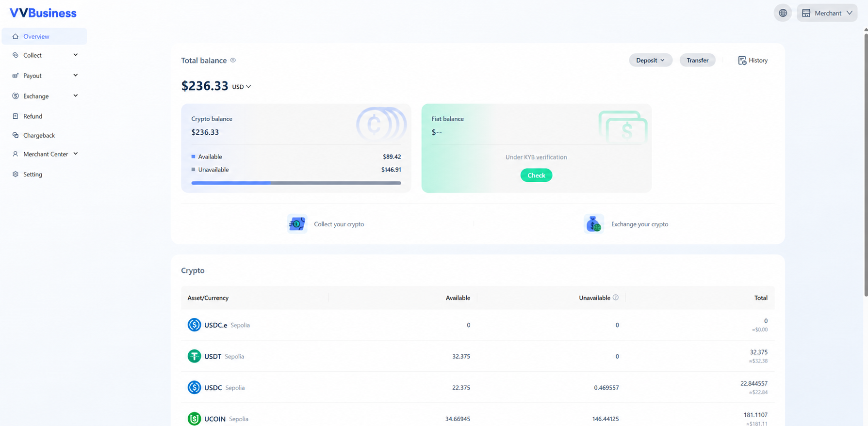Screen dimensions: 868x426
Task: Click the Collect sidebar icon
Action: click(x=16, y=55)
